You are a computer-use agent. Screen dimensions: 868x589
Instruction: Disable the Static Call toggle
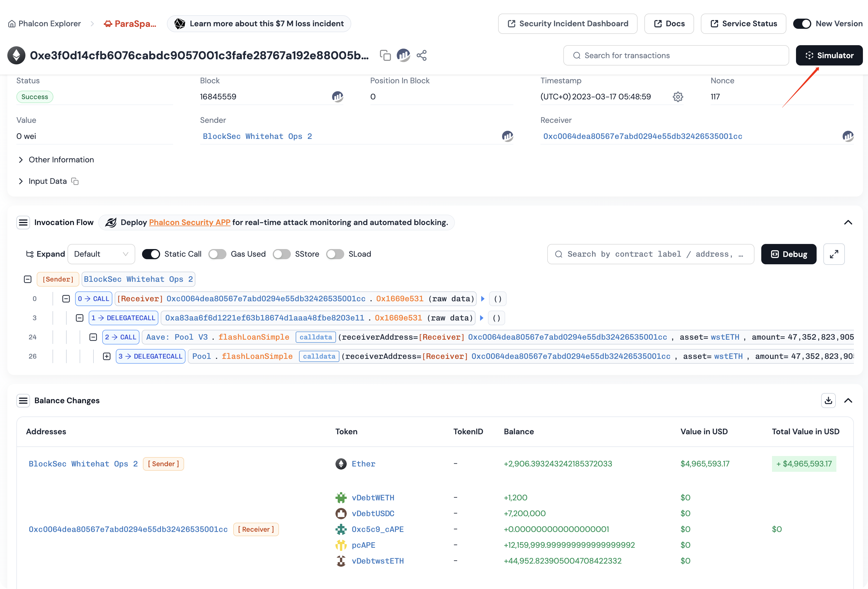tap(151, 254)
